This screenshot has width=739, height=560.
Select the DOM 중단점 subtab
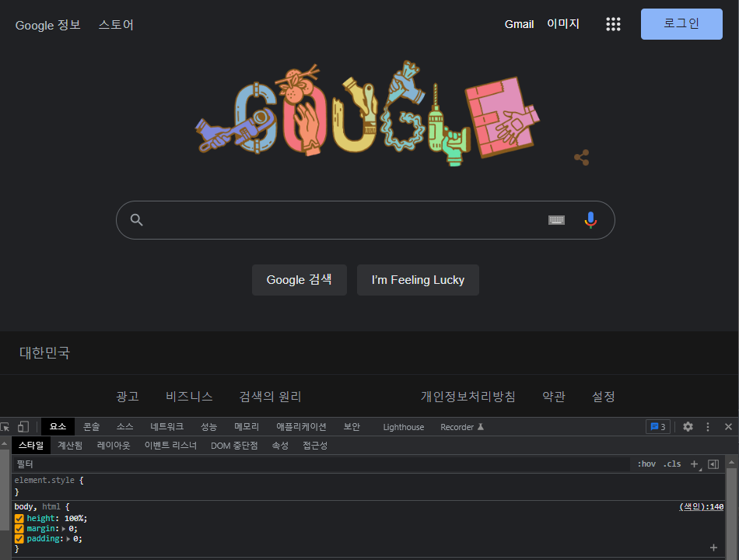(234, 446)
